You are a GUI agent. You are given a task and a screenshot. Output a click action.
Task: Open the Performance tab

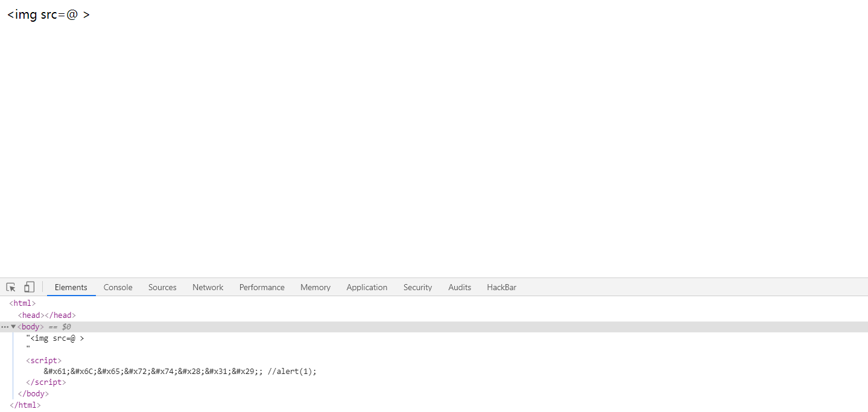(x=262, y=287)
